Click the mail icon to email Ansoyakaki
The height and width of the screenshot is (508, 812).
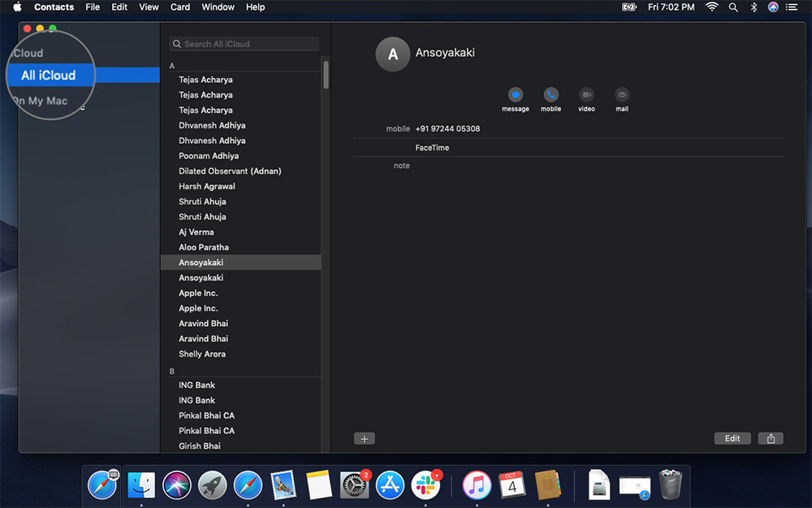pos(622,96)
